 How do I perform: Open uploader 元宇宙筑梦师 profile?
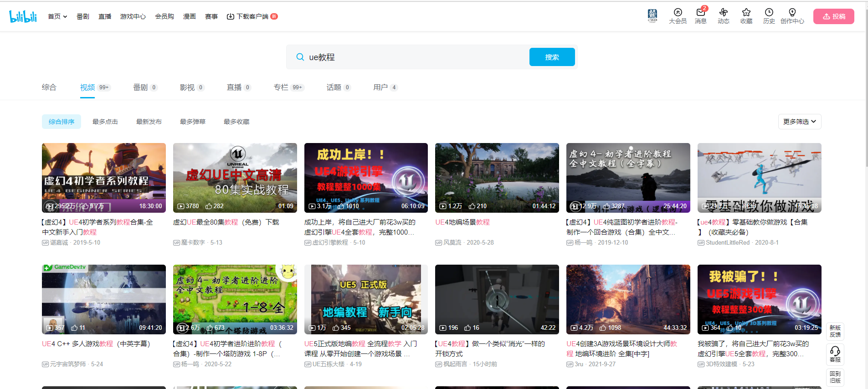tap(67, 364)
